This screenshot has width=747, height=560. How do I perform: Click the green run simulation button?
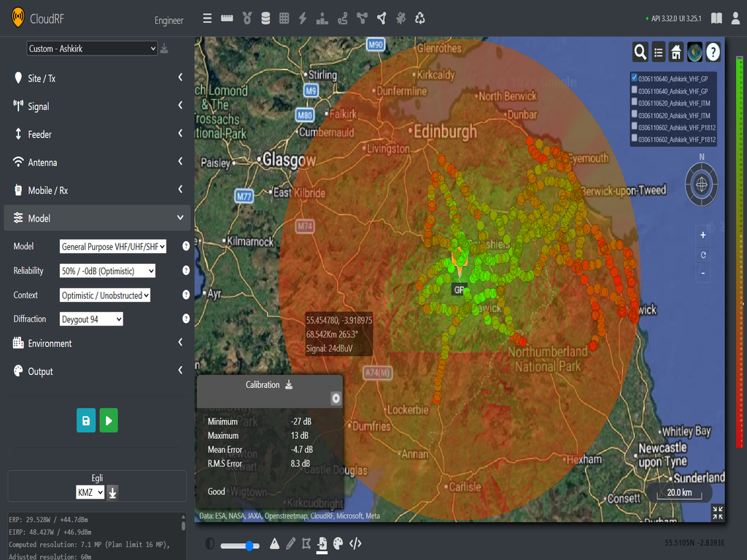(x=108, y=420)
